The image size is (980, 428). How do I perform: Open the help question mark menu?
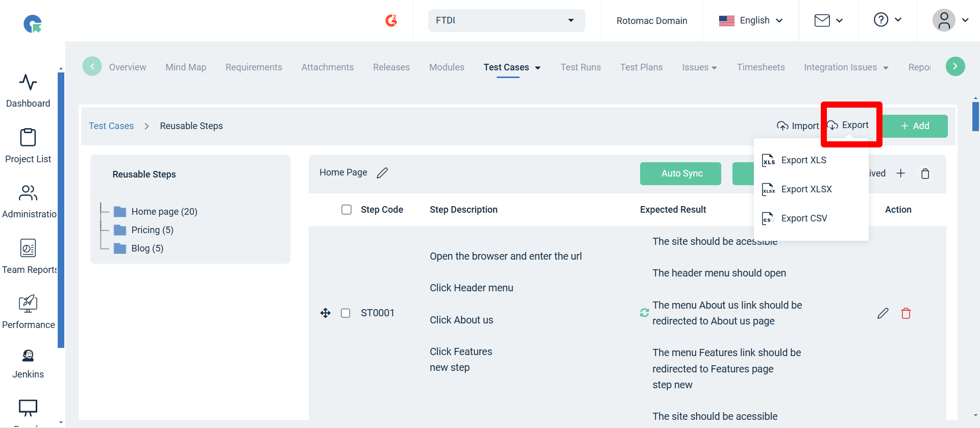pyautogui.click(x=887, y=20)
